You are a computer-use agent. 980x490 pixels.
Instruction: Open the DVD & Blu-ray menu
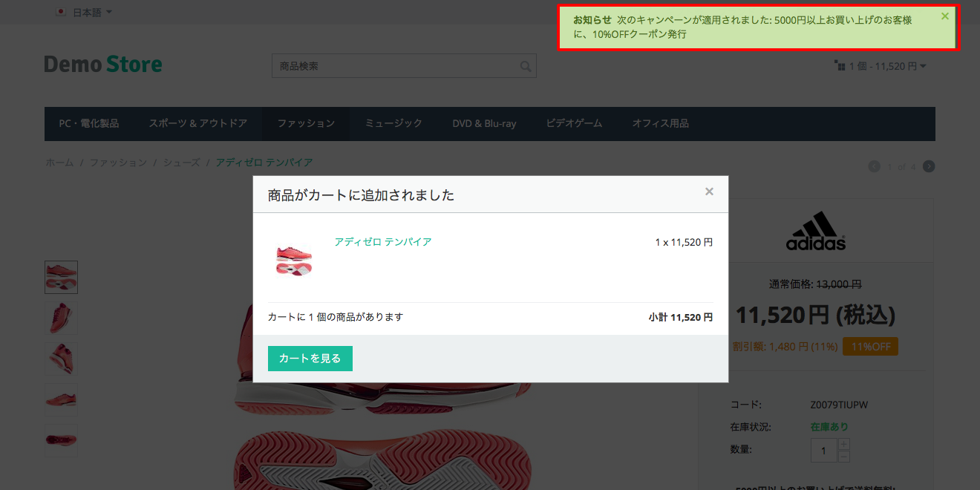pyautogui.click(x=484, y=123)
